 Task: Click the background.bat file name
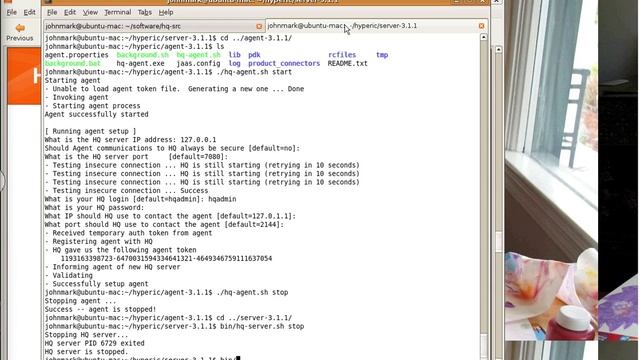coord(73,63)
